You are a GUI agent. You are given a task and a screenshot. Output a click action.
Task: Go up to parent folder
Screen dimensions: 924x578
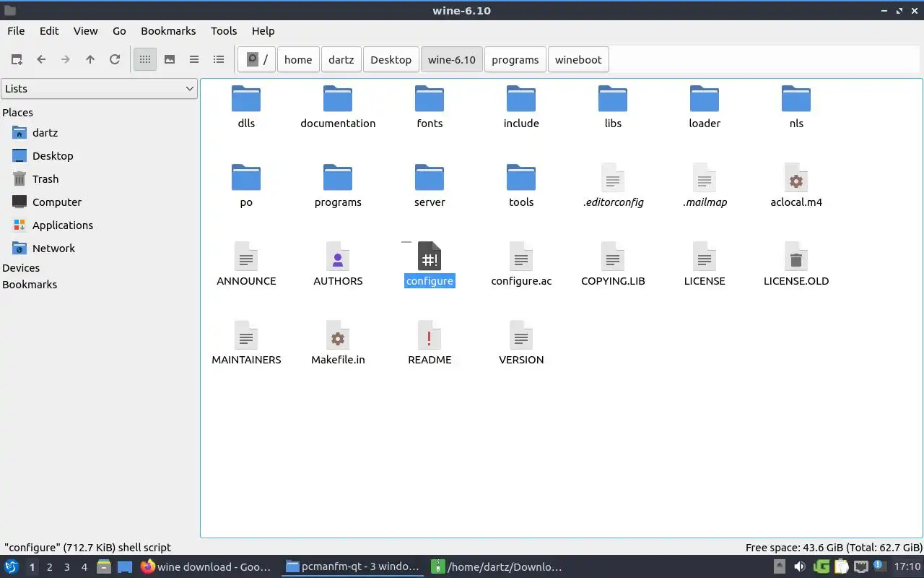click(90, 60)
